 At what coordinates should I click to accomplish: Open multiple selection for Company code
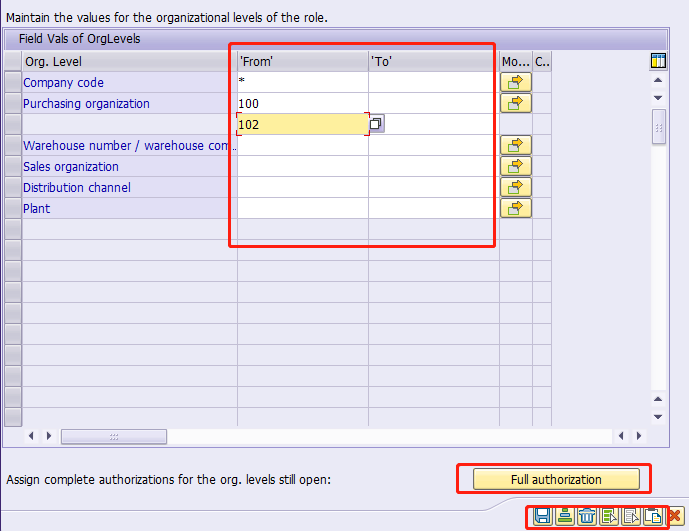516,82
